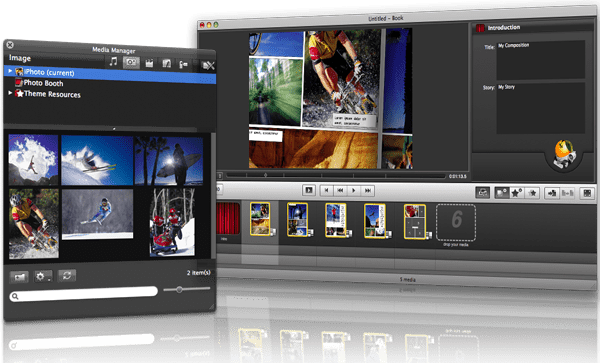Select the skier in powder snow thumbnail
Viewport: 600px width, 363px height.
point(97,161)
